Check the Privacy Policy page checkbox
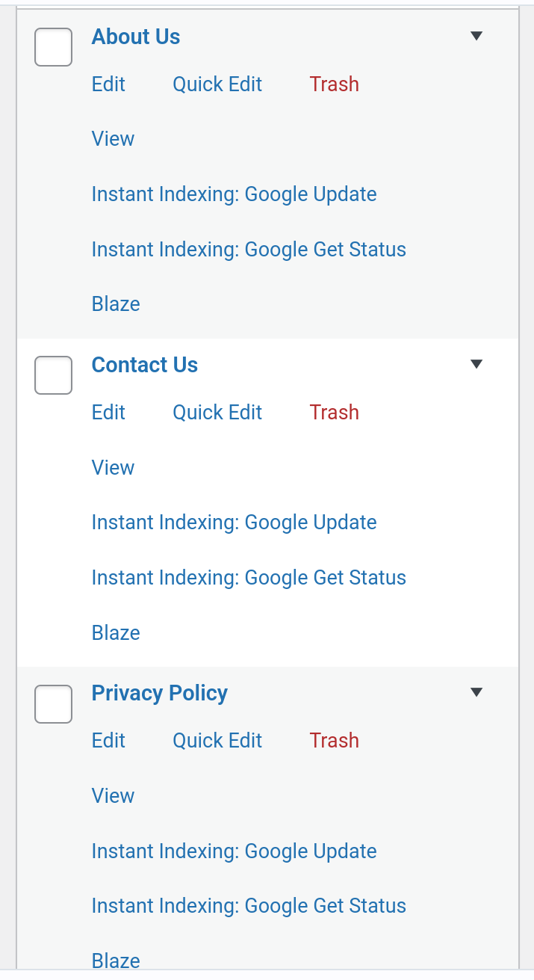 54,704
